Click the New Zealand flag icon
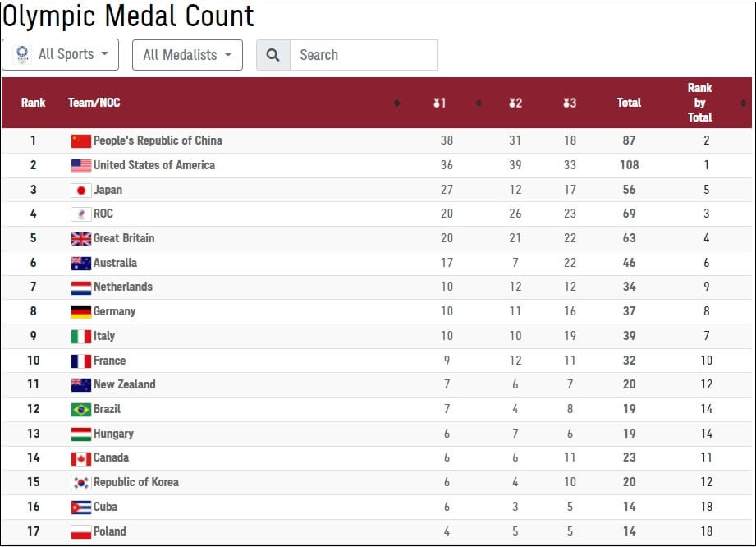Image resolution: width=756 pixels, height=547 pixels. tap(81, 385)
